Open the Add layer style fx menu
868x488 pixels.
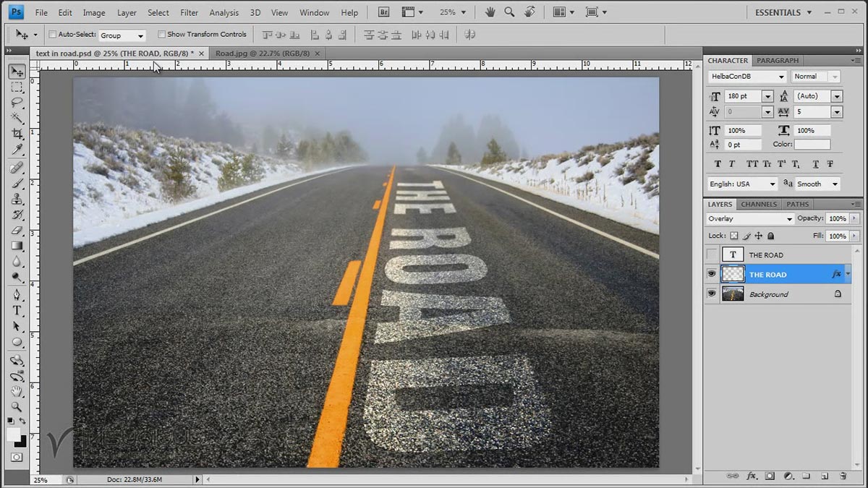click(x=751, y=476)
